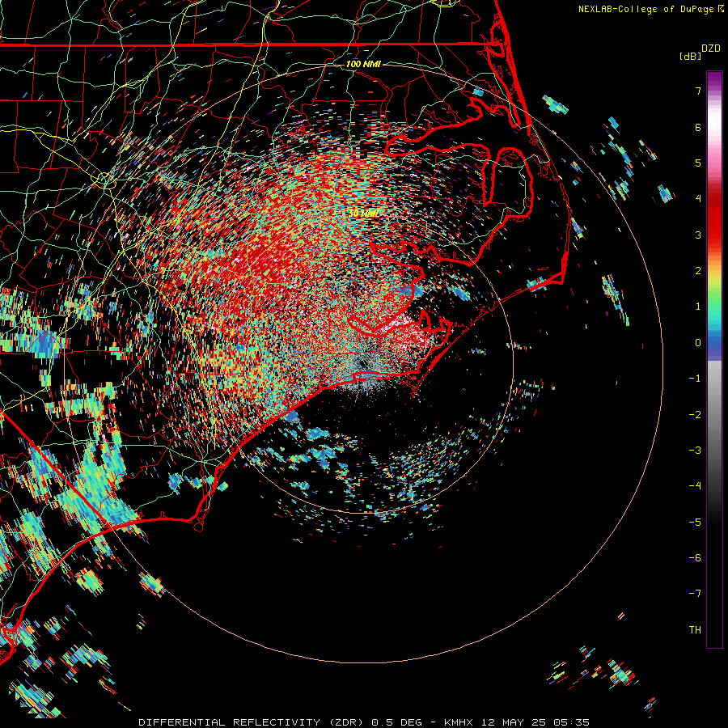Select the "3" value on color scale
728x728 pixels.
click(698, 235)
